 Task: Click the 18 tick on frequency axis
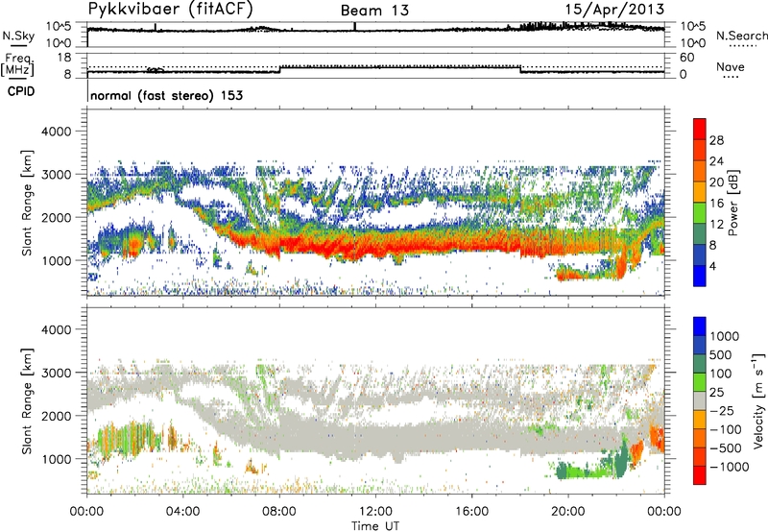coord(64,58)
